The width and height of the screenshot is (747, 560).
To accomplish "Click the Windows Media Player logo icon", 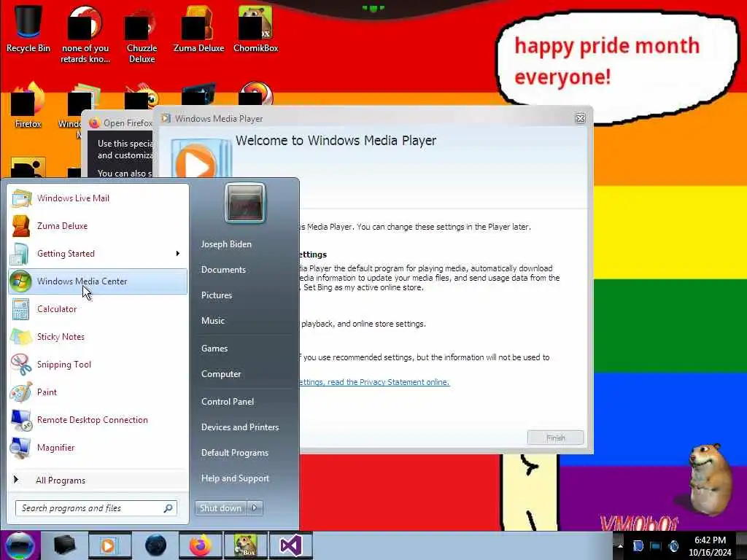I will tap(201, 158).
